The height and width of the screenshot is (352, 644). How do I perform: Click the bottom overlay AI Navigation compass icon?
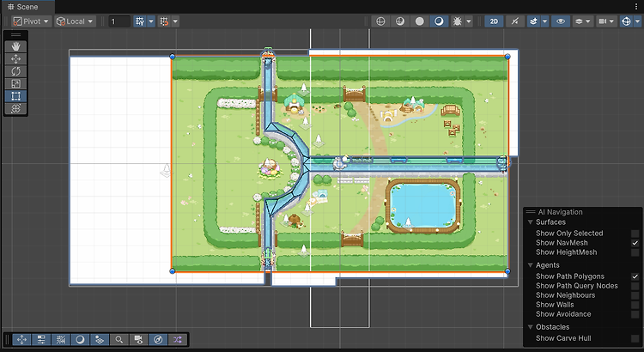(158, 340)
